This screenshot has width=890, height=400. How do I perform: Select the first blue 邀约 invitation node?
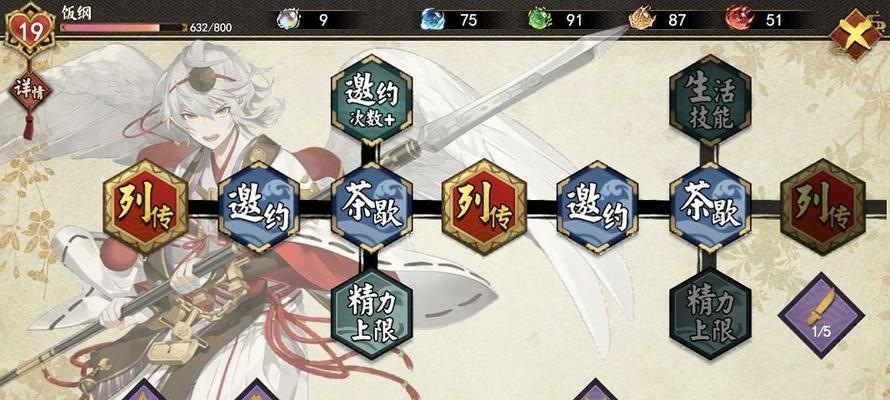click(x=259, y=207)
